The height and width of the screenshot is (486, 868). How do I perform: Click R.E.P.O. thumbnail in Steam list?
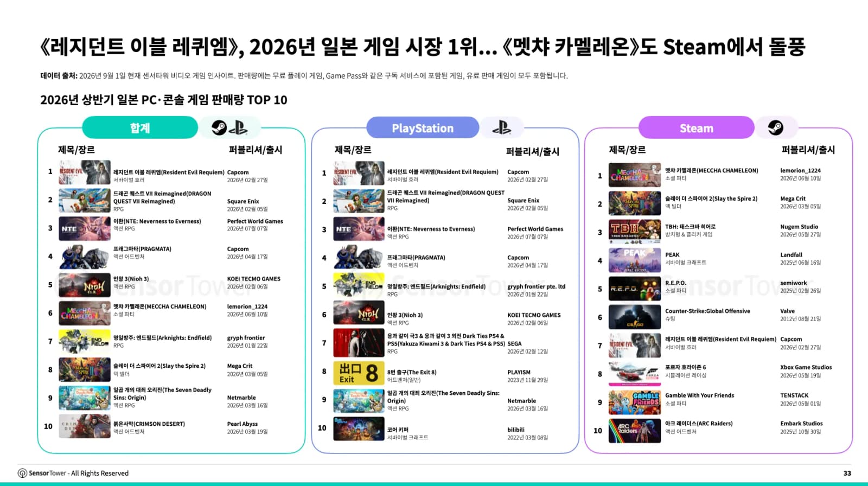pyautogui.click(x=635, y=289)
